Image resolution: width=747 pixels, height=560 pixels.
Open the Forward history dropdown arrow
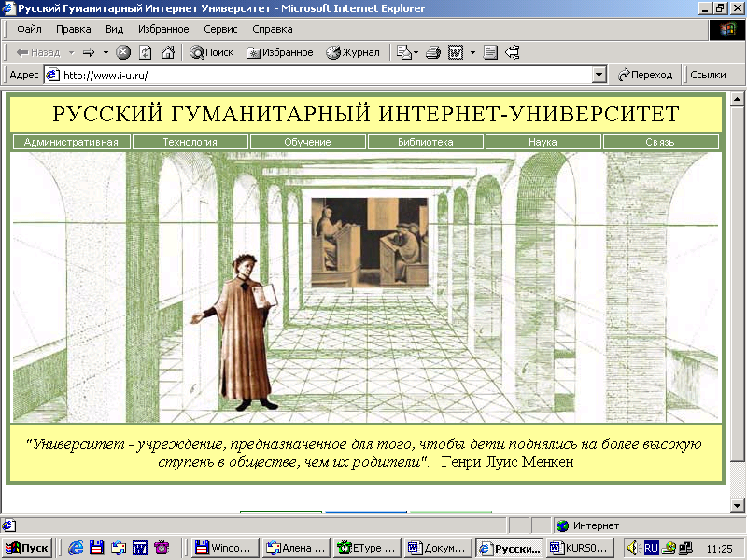(106, 52)
